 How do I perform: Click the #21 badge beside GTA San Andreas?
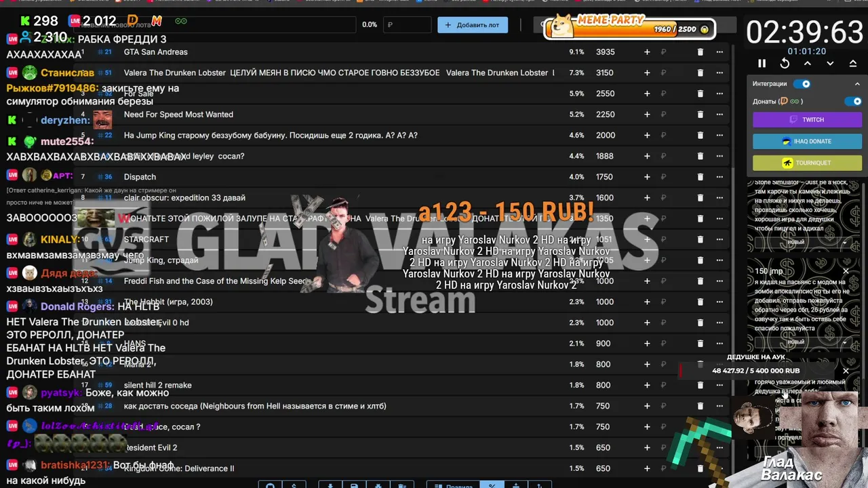click(x=105, y=52)
